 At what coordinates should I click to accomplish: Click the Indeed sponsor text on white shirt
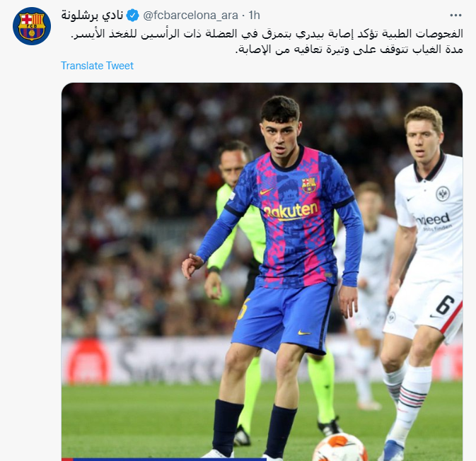point(433,219)
